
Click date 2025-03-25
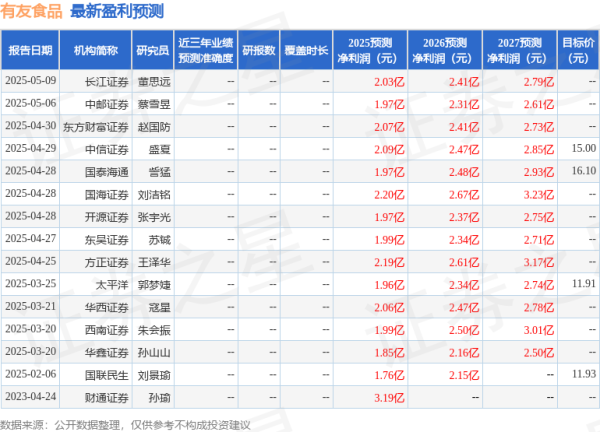(31, 284)
